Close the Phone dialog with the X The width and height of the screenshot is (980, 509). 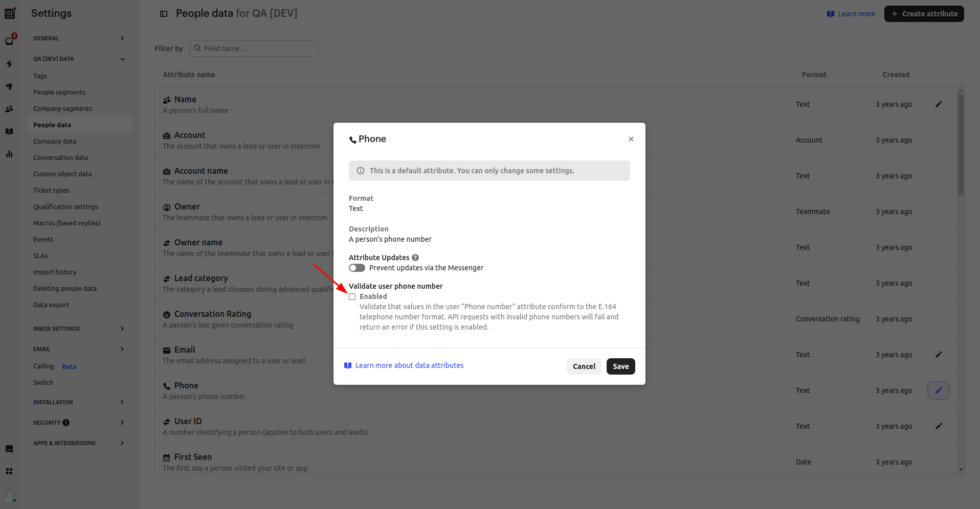631,139
